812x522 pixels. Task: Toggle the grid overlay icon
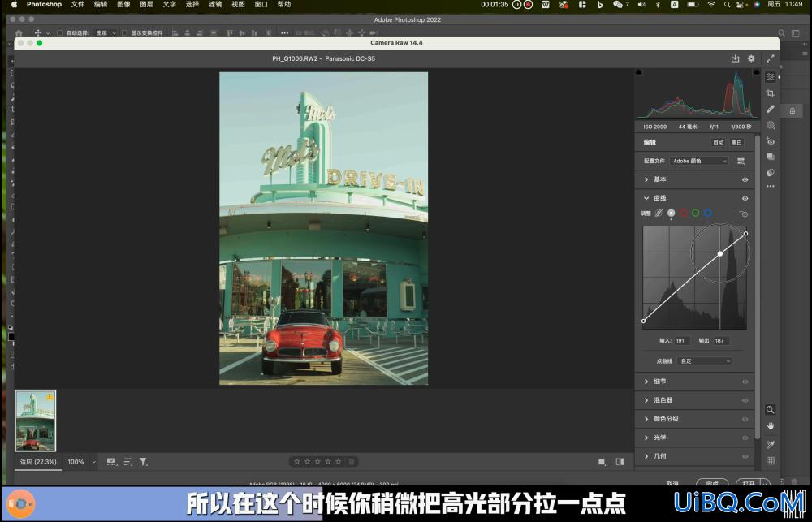pyautogui.click(x=771, y=460)
